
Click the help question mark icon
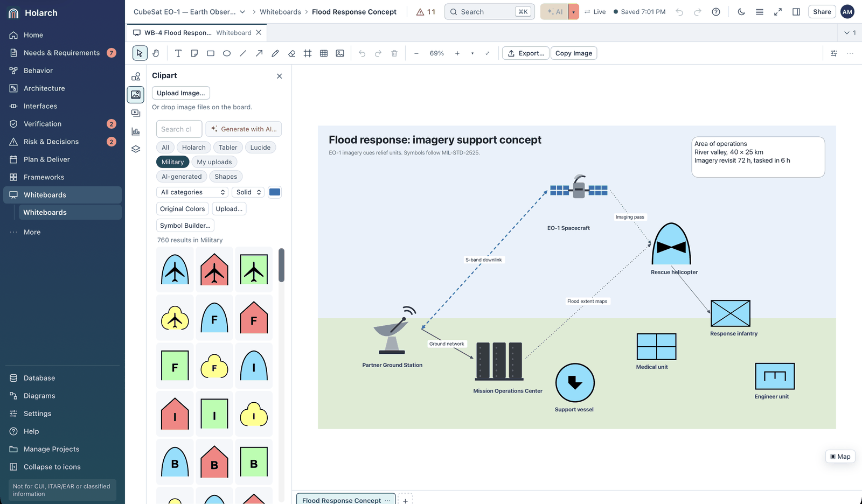pyautogui.click(x=716, y=12)
